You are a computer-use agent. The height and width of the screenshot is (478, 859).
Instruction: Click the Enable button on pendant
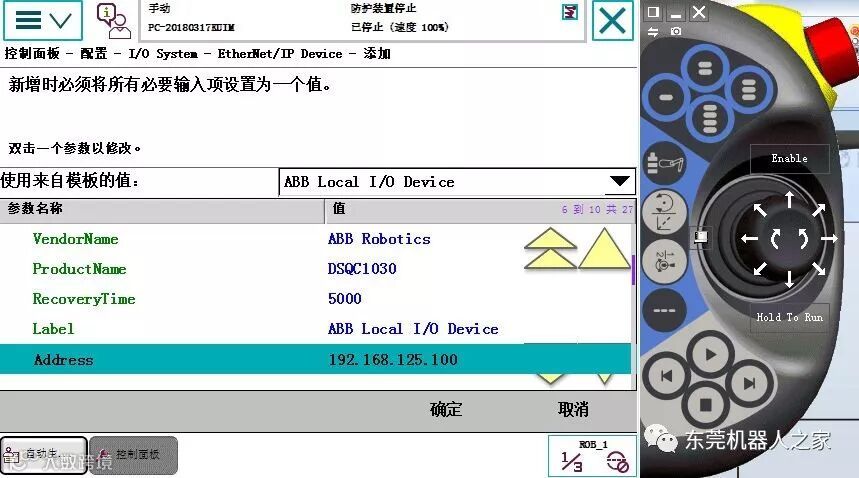(x=789, y=158)
